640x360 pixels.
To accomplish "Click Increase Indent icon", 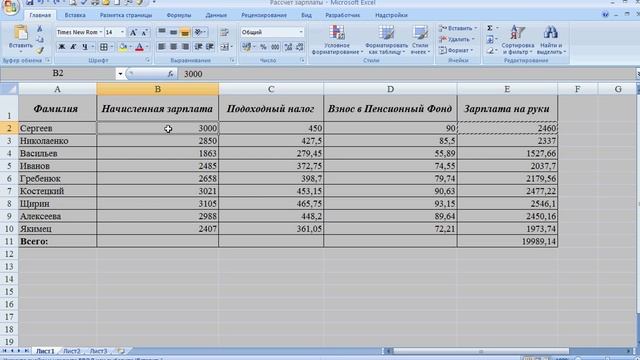I will pyautogui.click(x=210, y=47).
